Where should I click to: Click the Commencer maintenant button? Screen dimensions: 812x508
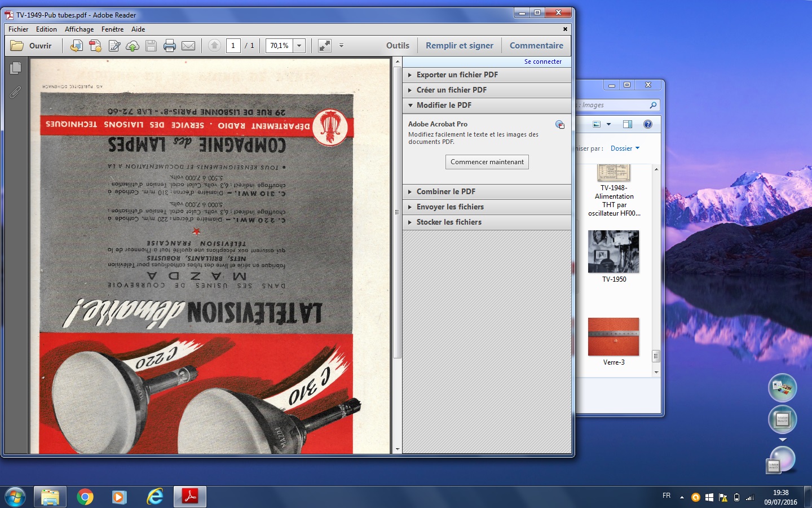(487, 162)
